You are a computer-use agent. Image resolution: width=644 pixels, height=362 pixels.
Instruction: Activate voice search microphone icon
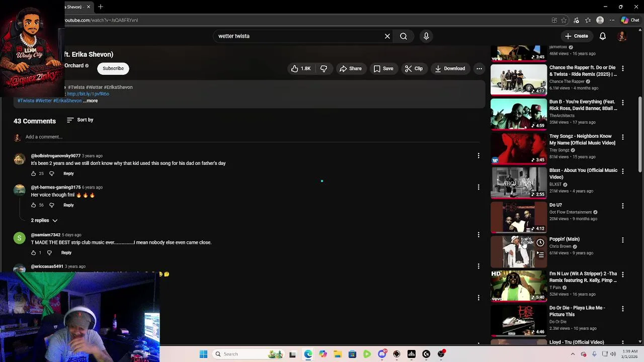tap(426, 36)
